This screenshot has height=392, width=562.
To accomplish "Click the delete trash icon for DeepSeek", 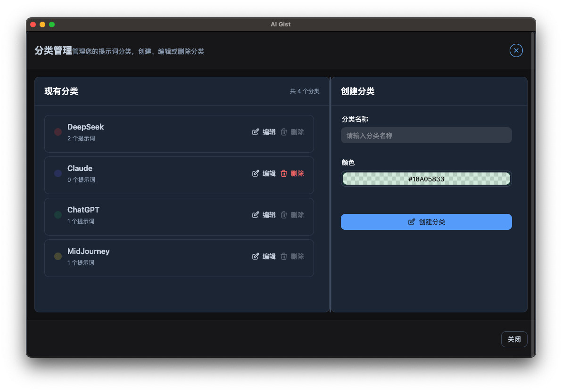I will click(x=283, y=132).
